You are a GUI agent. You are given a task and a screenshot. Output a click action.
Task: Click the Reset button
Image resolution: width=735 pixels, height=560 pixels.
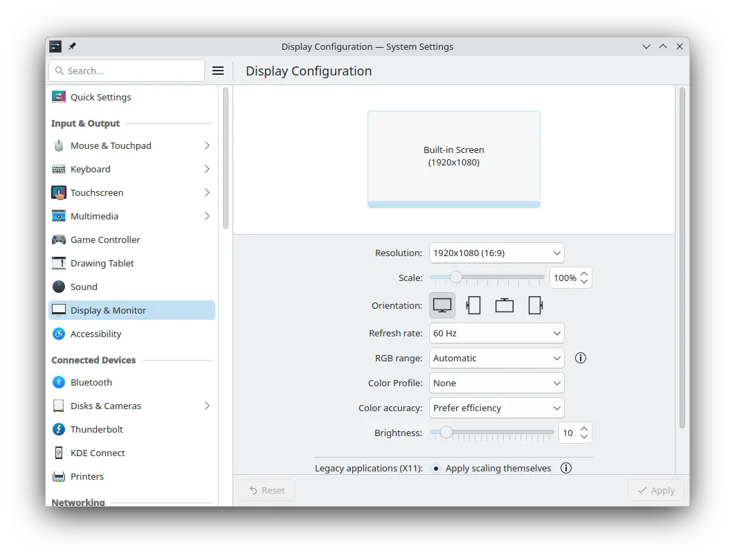click(x=266, y=490)
